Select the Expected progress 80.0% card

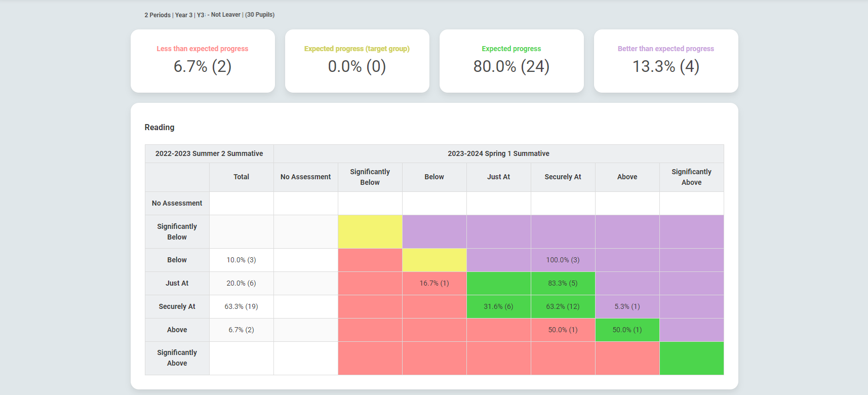pyautogui.click(x=511, y=61)
